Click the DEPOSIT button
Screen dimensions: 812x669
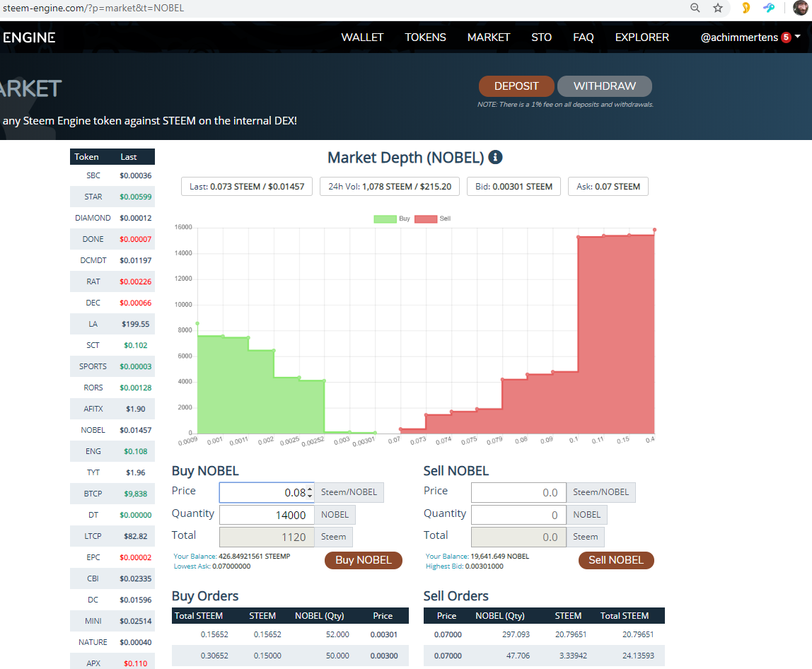(x=516, y=86)
